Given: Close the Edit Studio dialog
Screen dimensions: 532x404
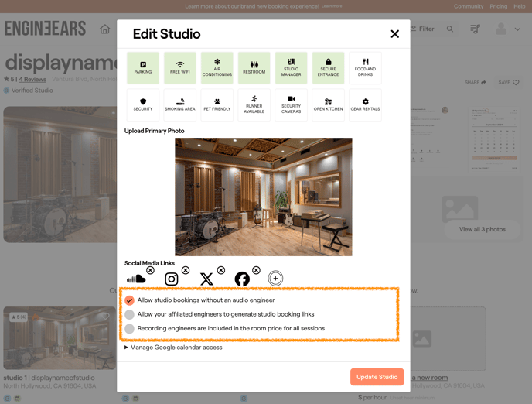Looking at the screenshot, I should coord(394,34).
